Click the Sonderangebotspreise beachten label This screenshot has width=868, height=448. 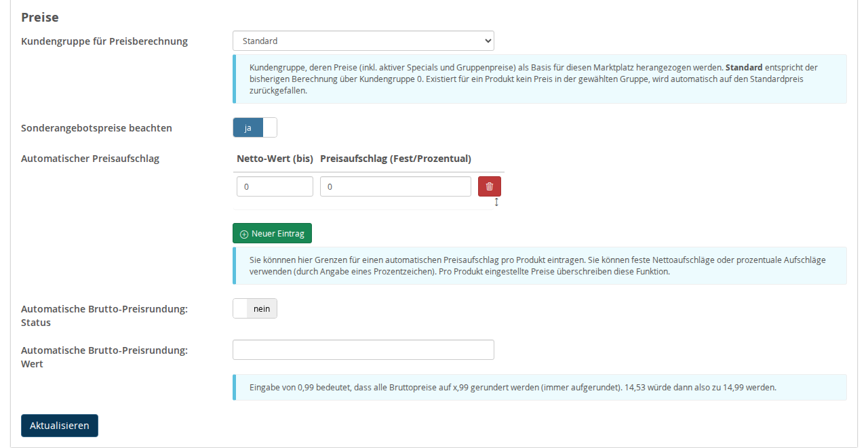coord(96,127)
